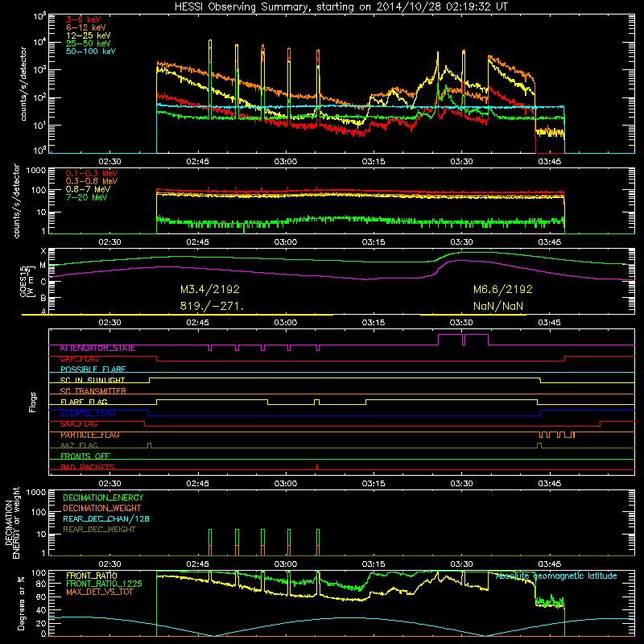Click the REAR_DEC_WEIGHT legend label
This screenshot has width=644, height=644.
pos(99,530)
